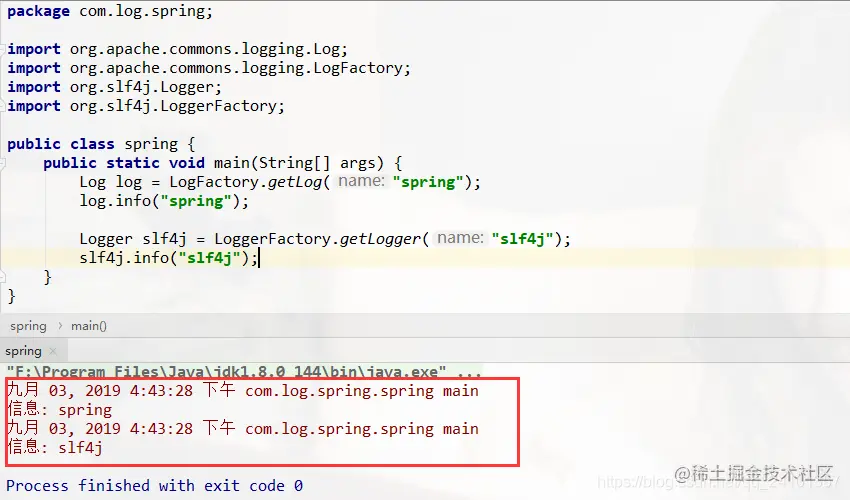Click the getLogger method call
This screenshot has height=500, width=850.
pyautogui.click(x=380, y=239)
